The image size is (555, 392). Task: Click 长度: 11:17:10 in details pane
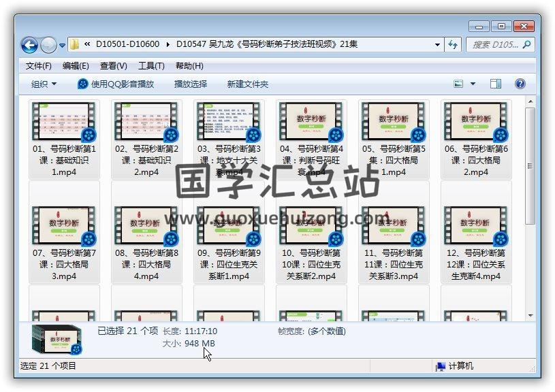pos(190,331)
